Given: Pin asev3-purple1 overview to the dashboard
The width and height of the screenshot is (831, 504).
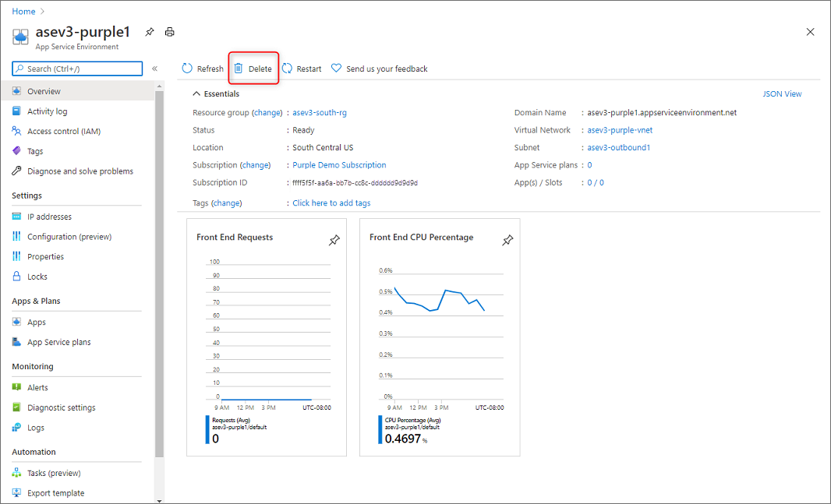Looking at the screenshot, I should pyautogui.click(x=148, y=32).
